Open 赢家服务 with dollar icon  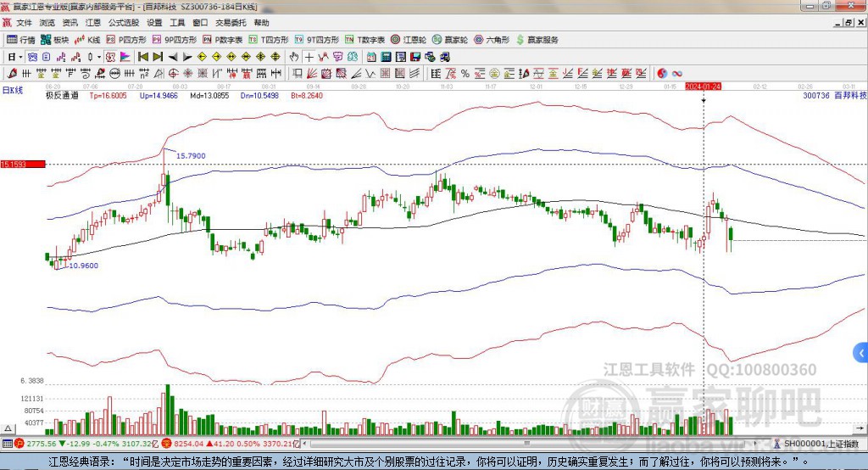(x=537, y=40)
